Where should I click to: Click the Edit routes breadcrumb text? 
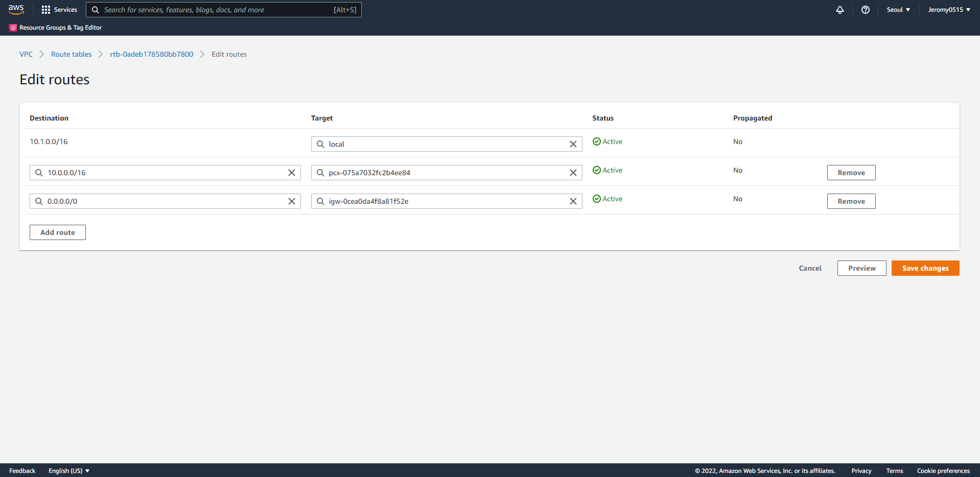(229, 54)
